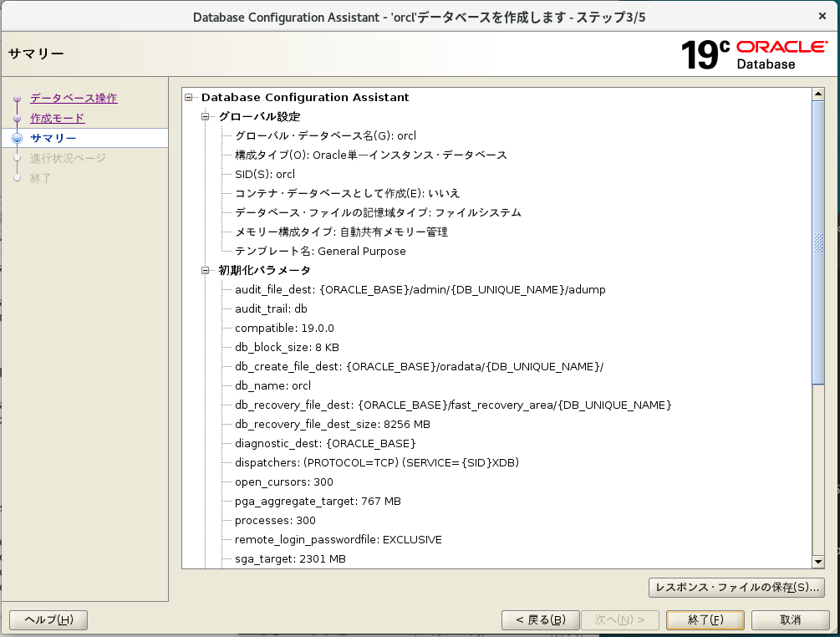Open the データベース操作 step link
This screenshot has width=840, height=637.
pos(74,98)
